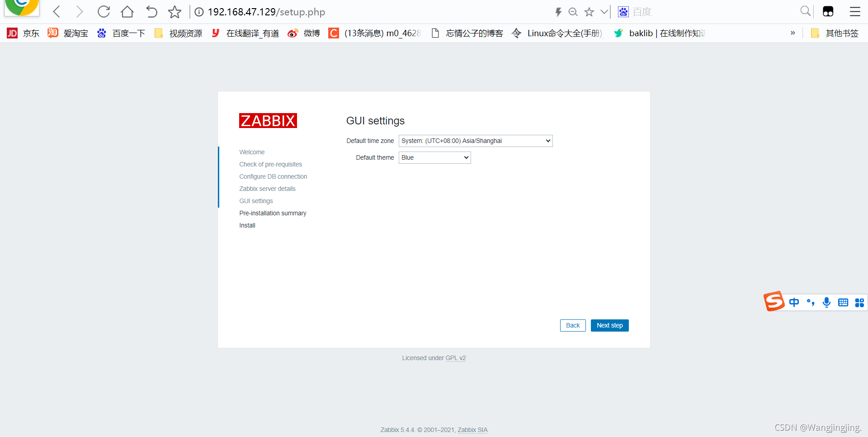Bookmark page with star icon left of address
This screenshot has height=437, width=868.
tap(175, 12)
